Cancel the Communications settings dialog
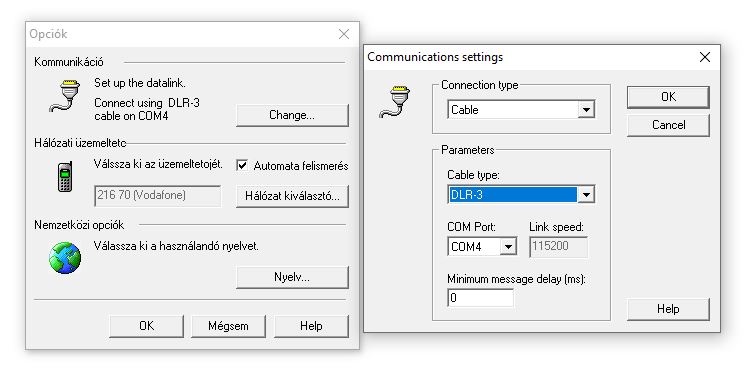749x375 pixels. click(668, 125)
